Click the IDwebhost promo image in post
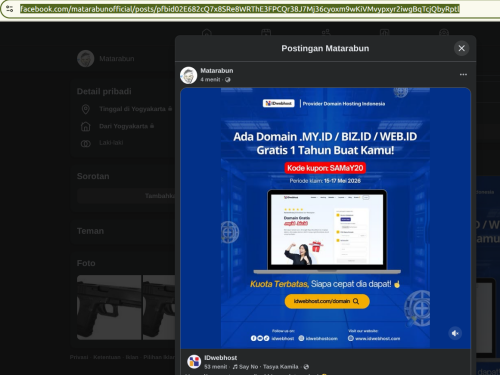 pos(325,218)
